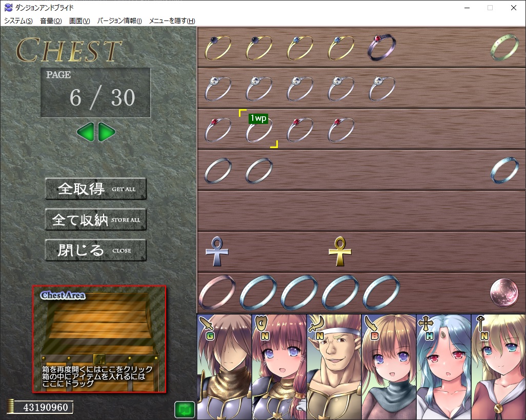This screenshot has height=420, width=526.
Task: Select the first ruby silver ring in row three
Action: click(x=218, y=130)
